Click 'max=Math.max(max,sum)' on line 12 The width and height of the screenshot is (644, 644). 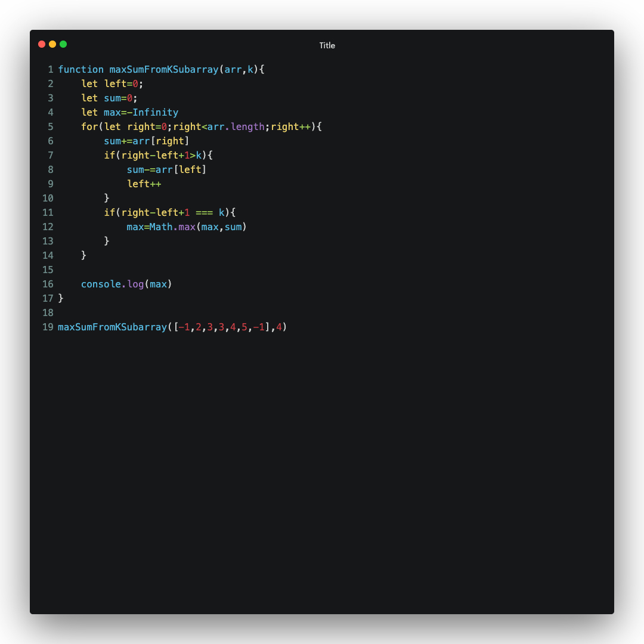(187, 227)
